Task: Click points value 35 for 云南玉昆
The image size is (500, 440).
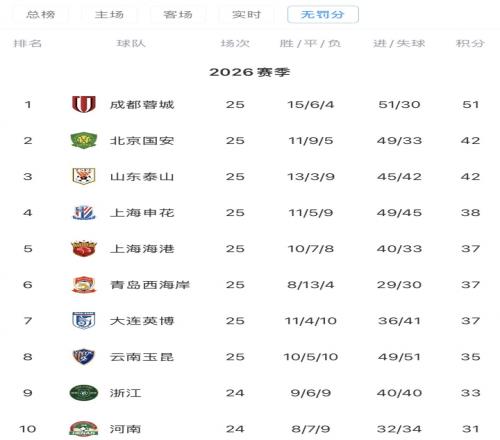Action: 471,357
